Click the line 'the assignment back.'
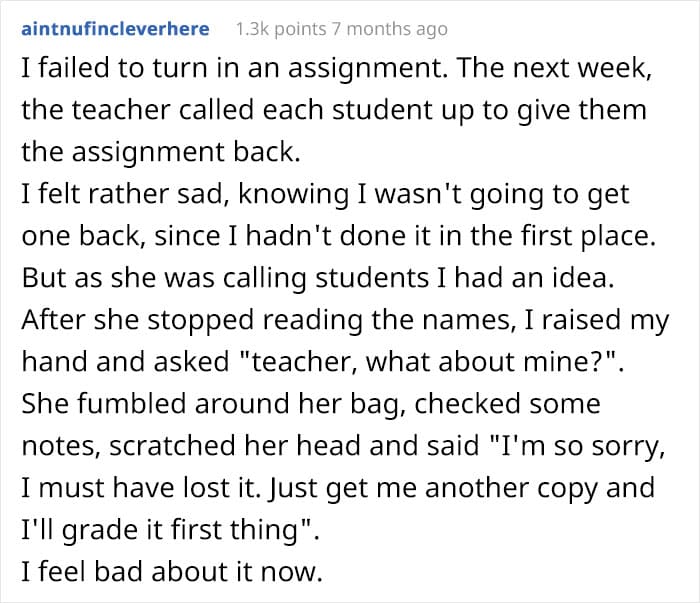Image resolution: width=700 pixels, height=603 pixels. click(x=161, y=152)
